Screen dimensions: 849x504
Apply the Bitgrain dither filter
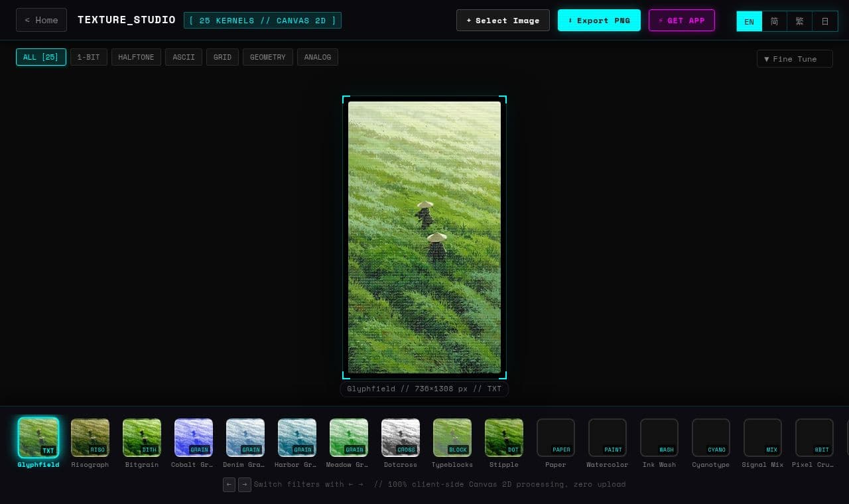click(142, 438)
